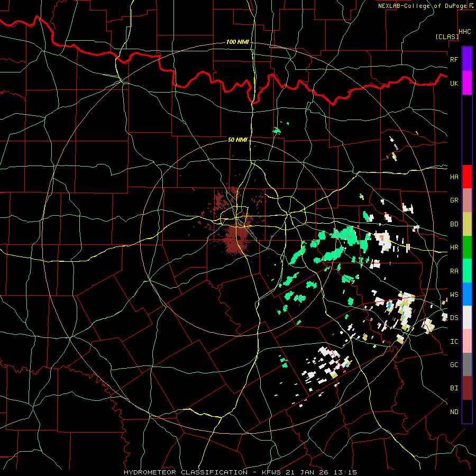This screenshot has height=476, width=476.
Task: Click the purple RF color swatch
Action: [x=467, y=59]
